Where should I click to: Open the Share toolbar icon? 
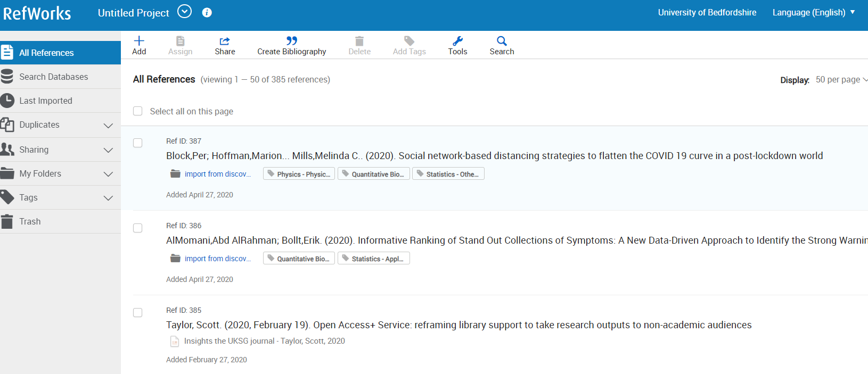tap(225, 41)
